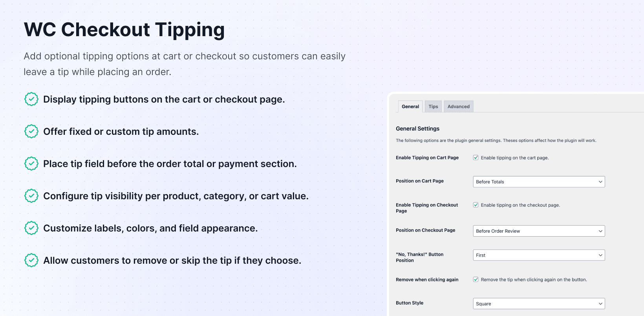The width and height of the screenshot is (644, 316).
Task: Click checkmark badge next to 'Configure tip visibility'
Action: coord(31,196)
